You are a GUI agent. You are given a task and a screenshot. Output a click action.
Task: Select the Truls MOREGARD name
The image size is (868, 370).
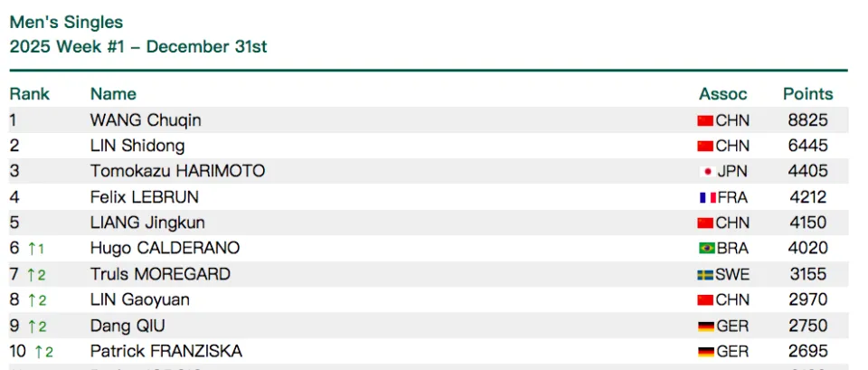(160, 274)
